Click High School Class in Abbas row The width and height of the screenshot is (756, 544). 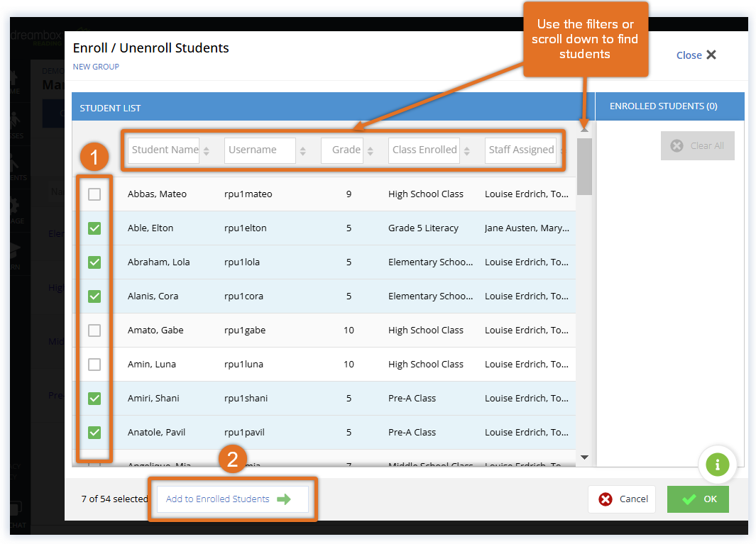(426, 194)
